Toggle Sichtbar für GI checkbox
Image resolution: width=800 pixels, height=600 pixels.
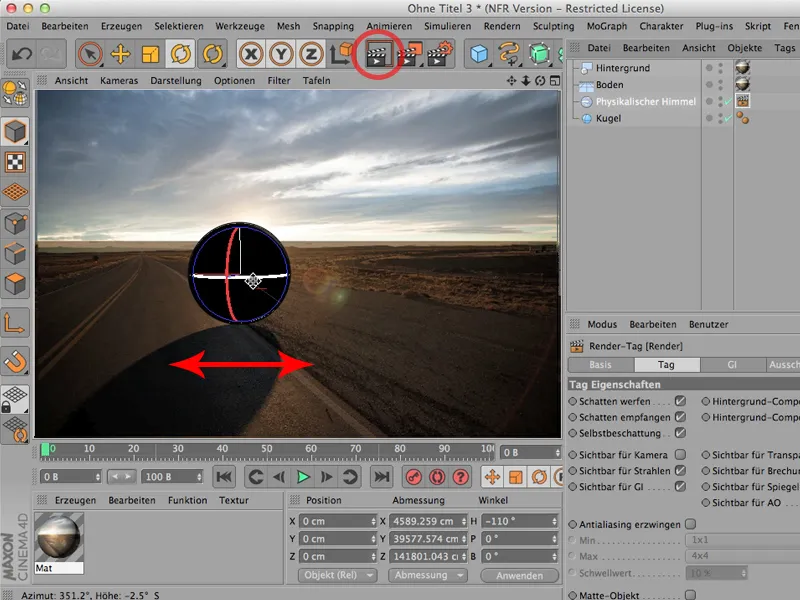pyautogui.click(x=680, y=486)
